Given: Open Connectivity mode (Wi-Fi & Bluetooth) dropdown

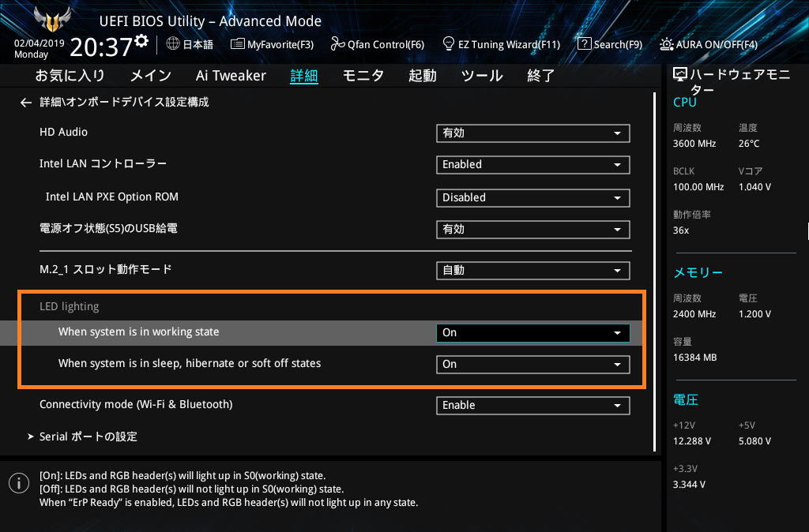Looking at the screenshot, I should click(x=533, y=405).
